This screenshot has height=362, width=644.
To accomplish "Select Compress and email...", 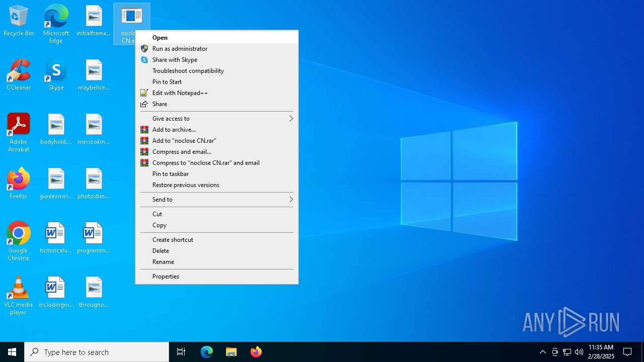I will pos(217,151).
